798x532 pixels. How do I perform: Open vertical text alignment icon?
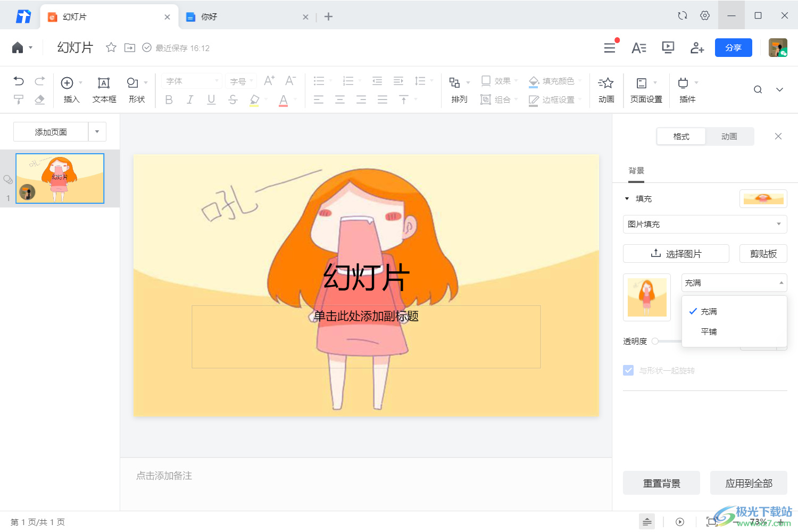pos(404,99)
